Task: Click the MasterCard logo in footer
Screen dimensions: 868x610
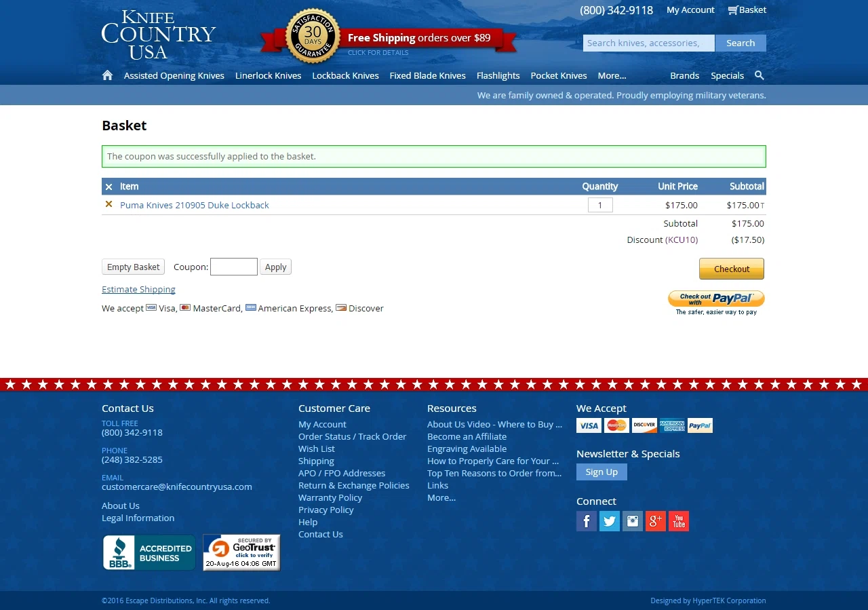Action: [x=616, y=425]
